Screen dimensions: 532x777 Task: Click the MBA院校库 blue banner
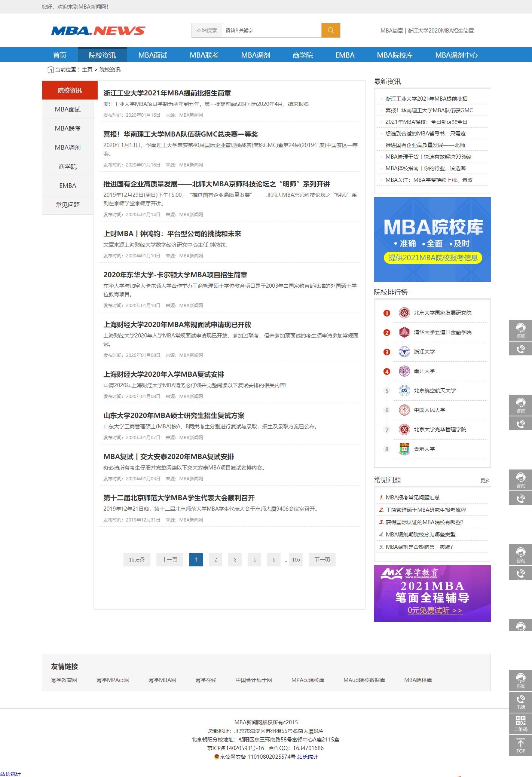pyautogui.click(x=432, y=239)
